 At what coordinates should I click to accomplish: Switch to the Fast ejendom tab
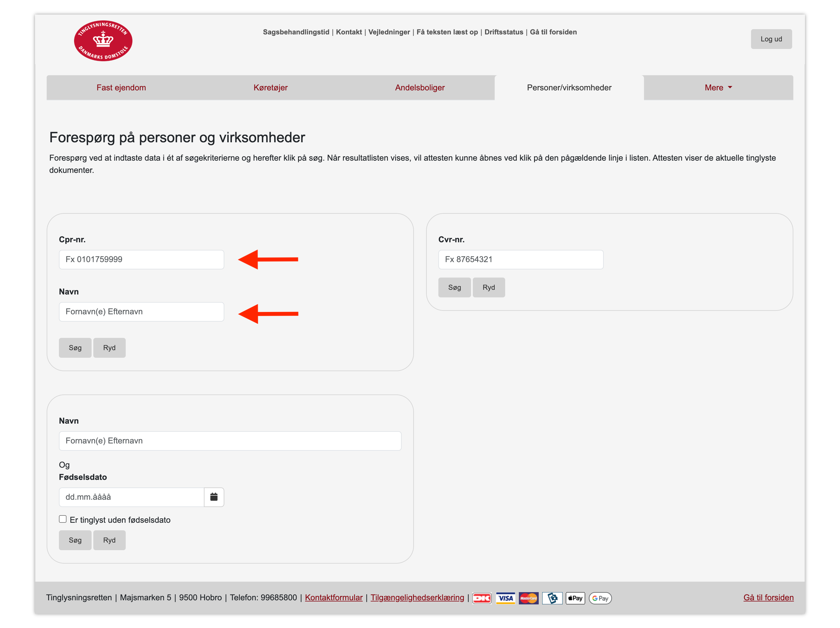pyautogui.click(x=121, y=88)
